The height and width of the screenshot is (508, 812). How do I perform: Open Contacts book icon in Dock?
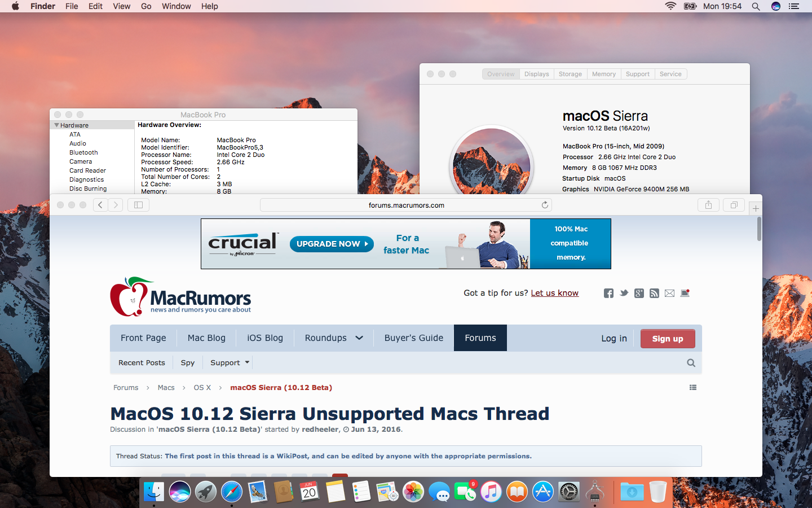(x=284, y=492)
